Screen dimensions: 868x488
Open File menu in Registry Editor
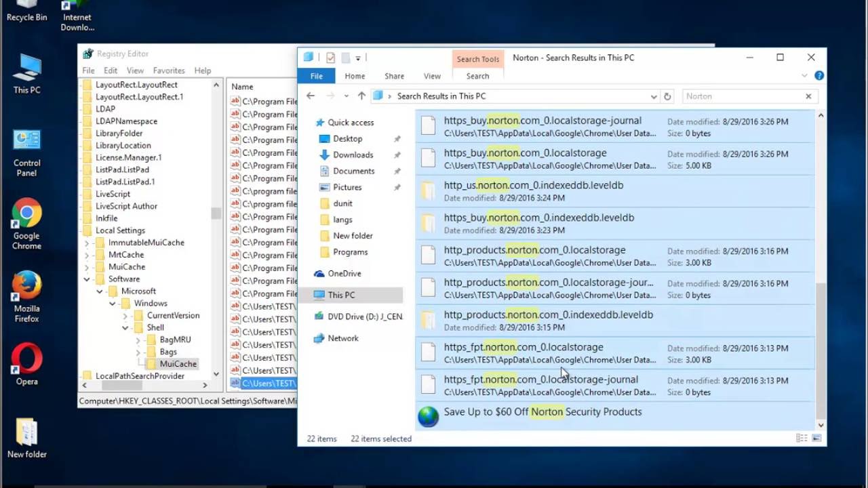point(89,70)
